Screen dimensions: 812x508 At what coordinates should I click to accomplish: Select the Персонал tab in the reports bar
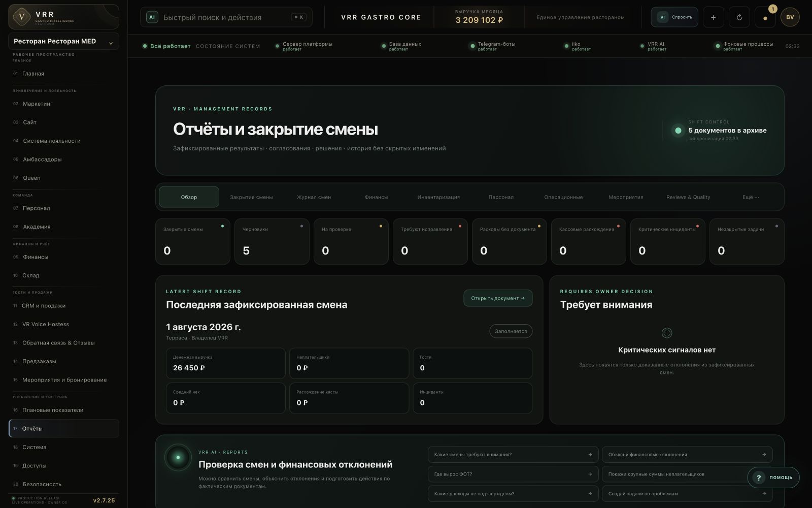(x=501, y=197)
